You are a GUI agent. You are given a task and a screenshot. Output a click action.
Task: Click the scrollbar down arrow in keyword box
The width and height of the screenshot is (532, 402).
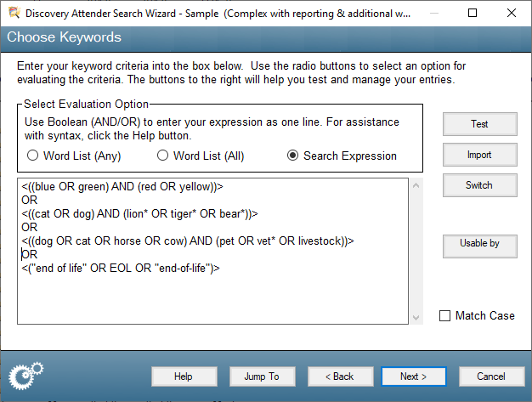[x=416, y=318]
